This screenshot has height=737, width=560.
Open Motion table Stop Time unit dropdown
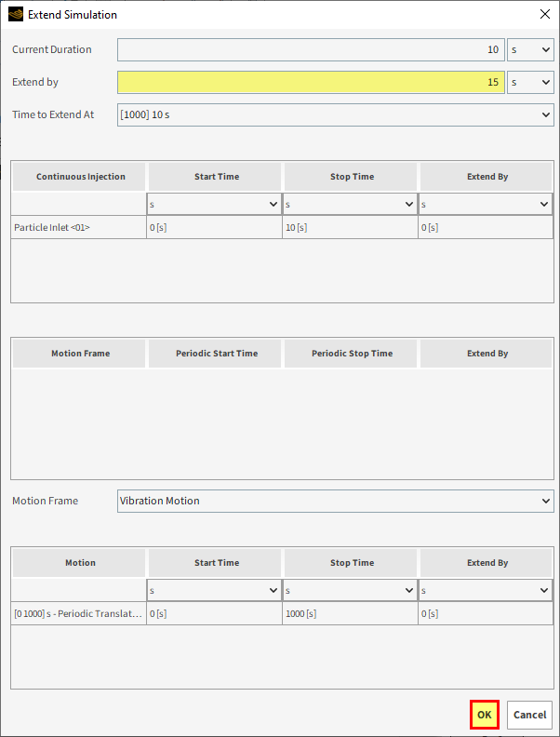click(350, 590)
